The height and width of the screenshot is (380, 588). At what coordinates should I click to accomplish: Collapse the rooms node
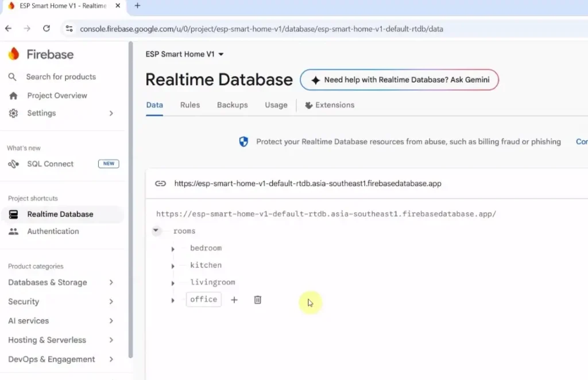156,230
